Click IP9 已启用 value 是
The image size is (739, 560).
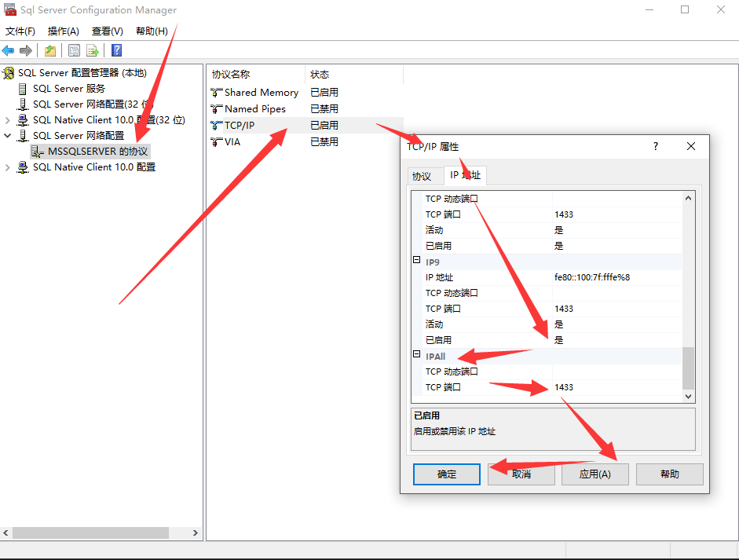617,340
